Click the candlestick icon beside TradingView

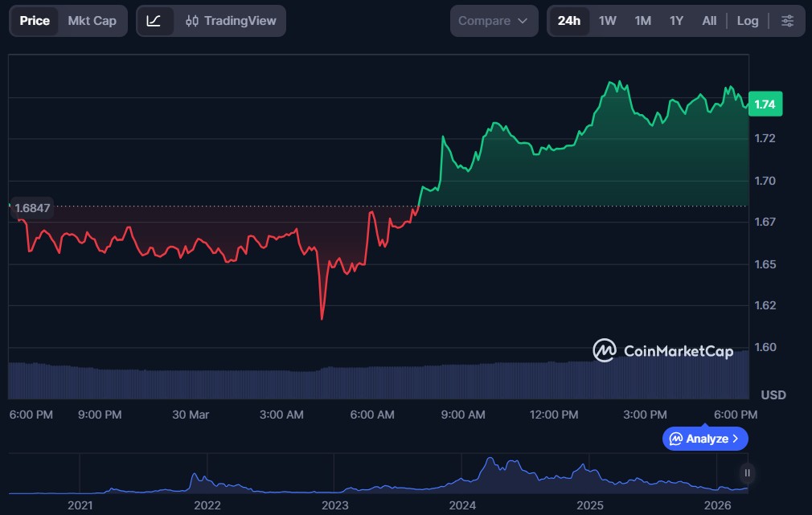pos(191,21)
